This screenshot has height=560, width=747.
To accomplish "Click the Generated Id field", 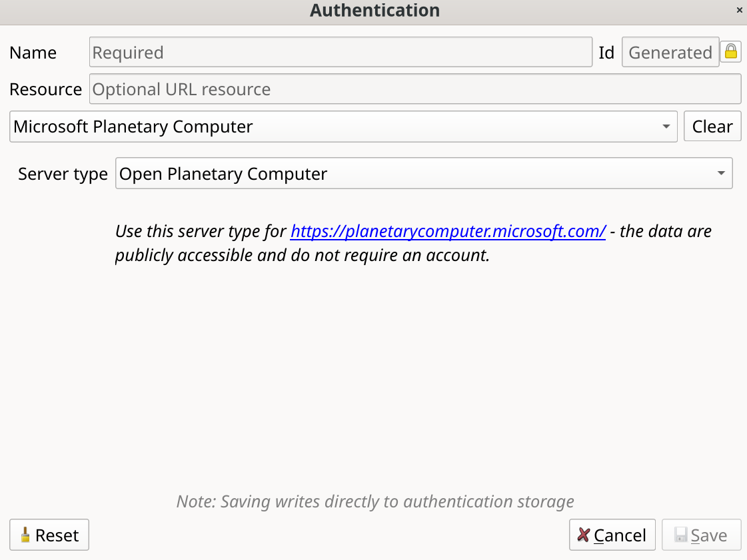I will coord(670,52).
